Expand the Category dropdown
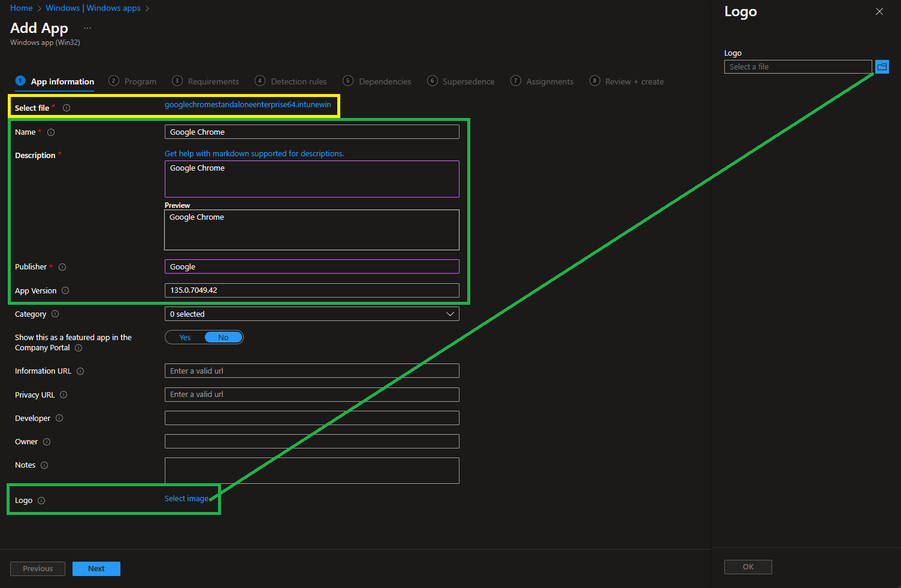 [312, 314]
